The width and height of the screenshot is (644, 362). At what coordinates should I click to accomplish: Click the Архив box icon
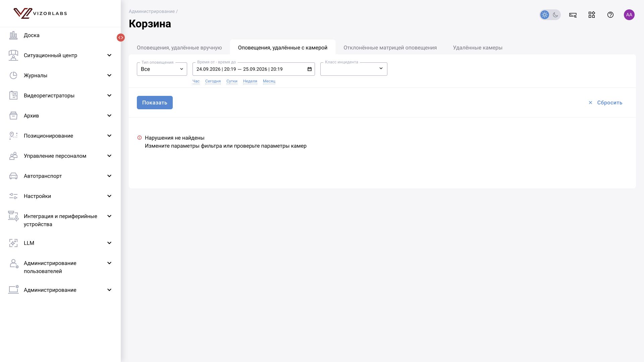(13, 116)
